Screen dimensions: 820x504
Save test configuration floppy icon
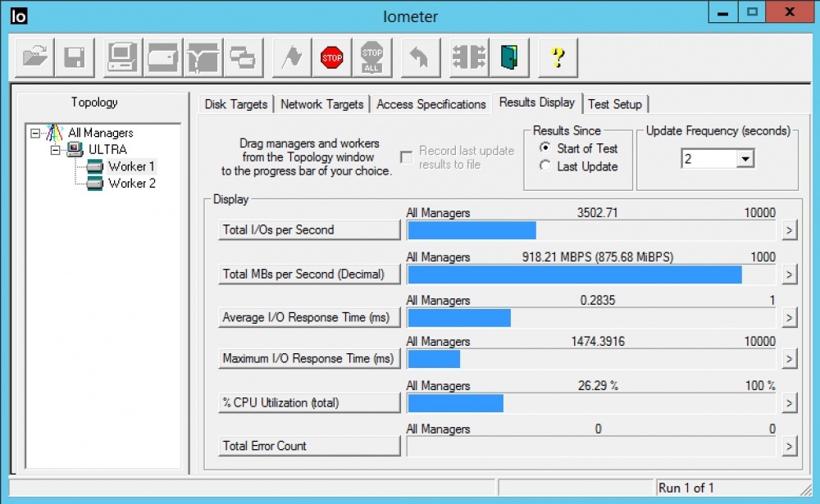point(75,57)
